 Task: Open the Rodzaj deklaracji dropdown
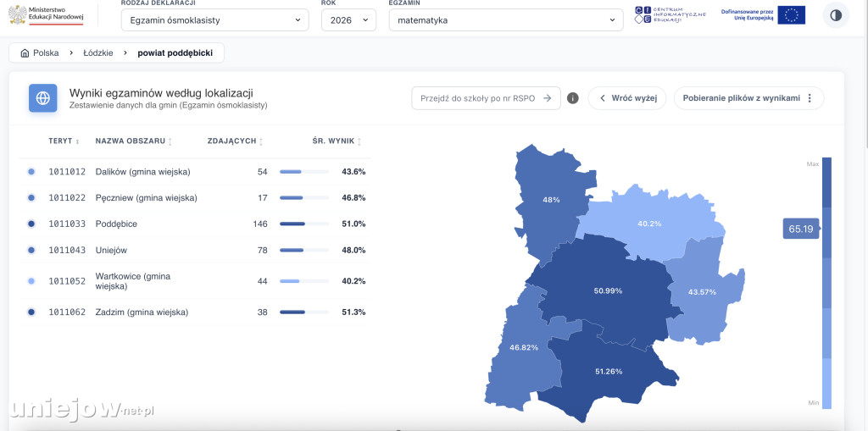pos(214,20)
